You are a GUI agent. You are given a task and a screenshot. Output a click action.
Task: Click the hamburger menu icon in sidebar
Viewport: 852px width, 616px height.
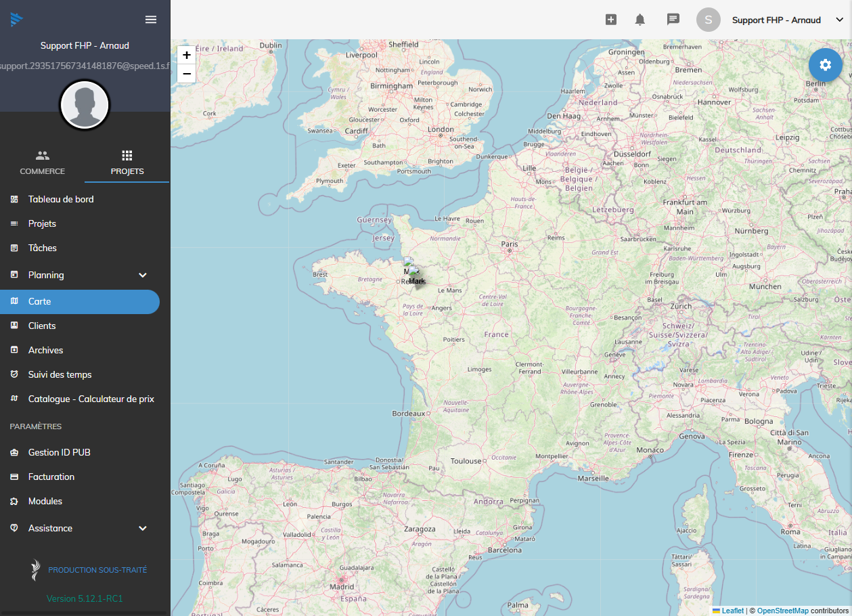151,20
